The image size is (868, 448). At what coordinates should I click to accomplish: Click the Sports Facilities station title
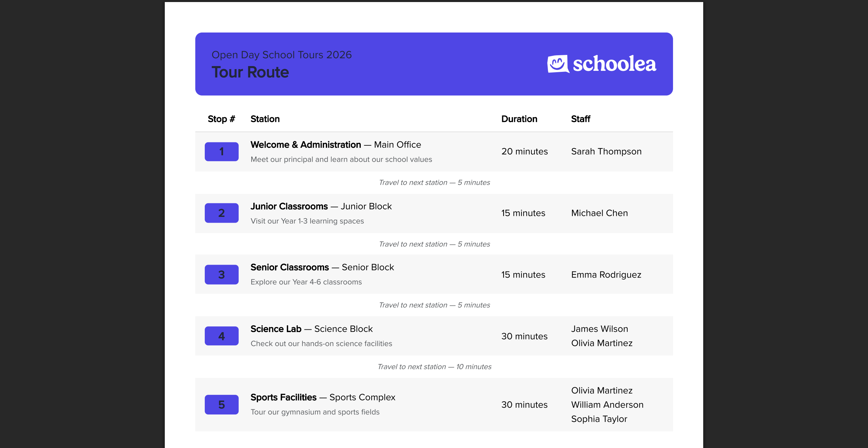point(283,397)
